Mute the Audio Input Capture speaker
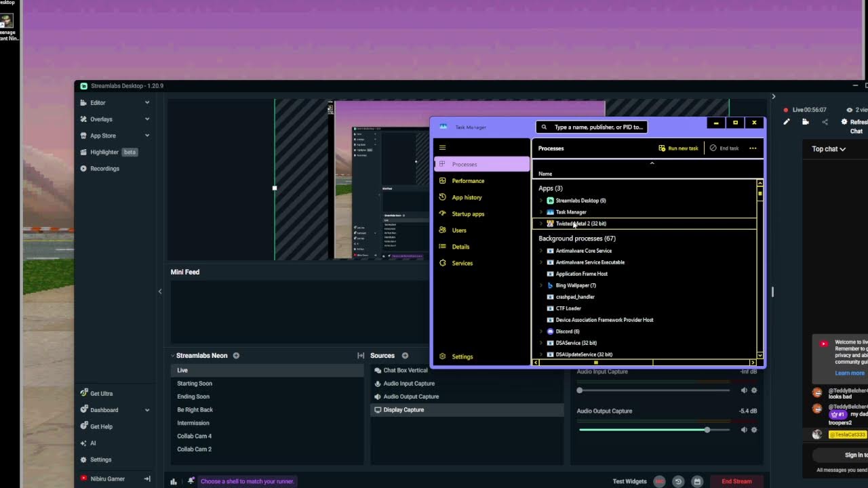The width and height of the screenshot is (868, 488). [x=744, y=390]
